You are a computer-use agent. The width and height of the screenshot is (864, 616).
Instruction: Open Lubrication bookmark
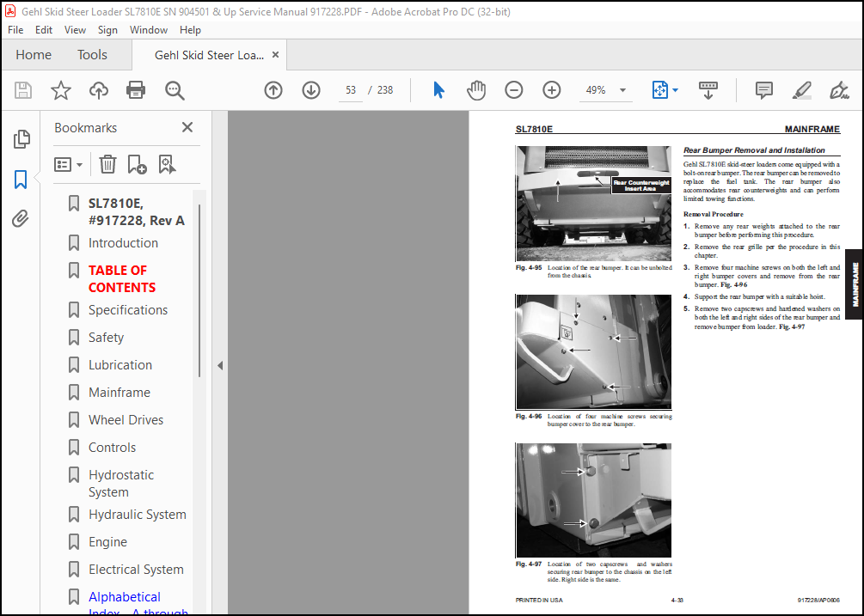click(x=120, y=365)
